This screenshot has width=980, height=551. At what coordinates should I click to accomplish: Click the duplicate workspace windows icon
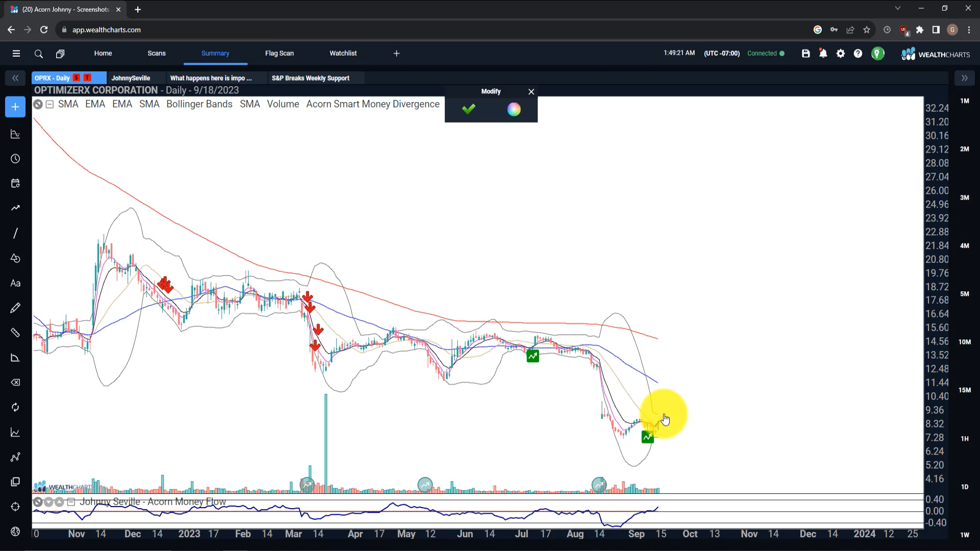click(60, 54)
